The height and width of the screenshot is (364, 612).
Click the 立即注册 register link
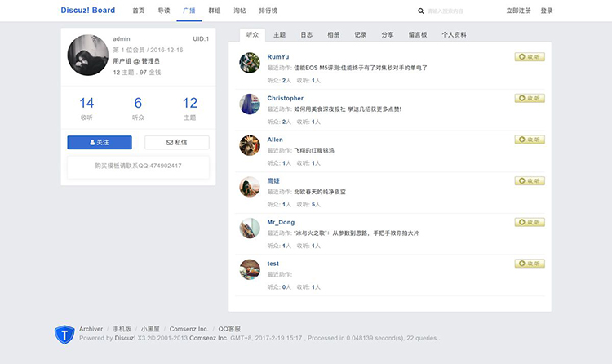[518, 11]
